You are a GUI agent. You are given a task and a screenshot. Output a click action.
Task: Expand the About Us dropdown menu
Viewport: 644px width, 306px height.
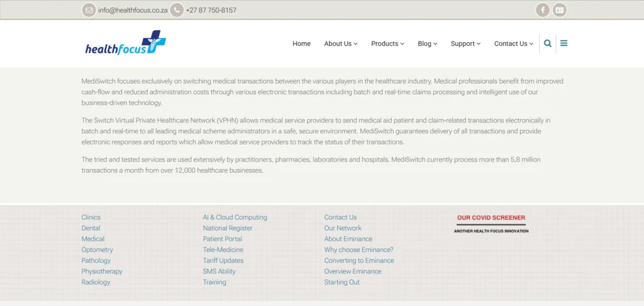[x=341, y=43]
